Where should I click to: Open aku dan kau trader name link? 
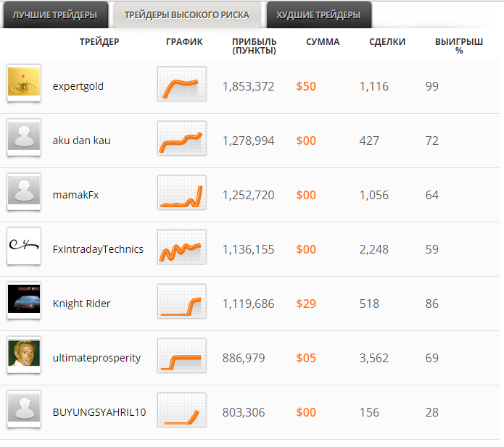click(x=82, y=141)
